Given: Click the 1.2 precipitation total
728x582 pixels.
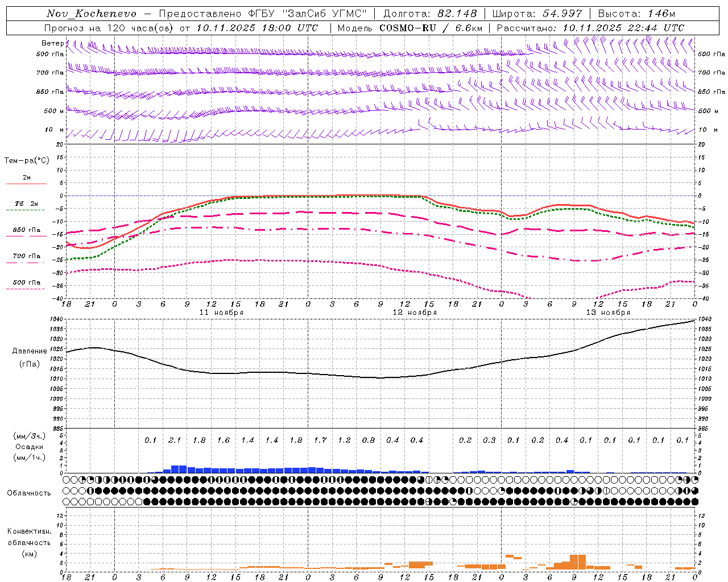Looking at the screenshot, I should tap(344, 440).
